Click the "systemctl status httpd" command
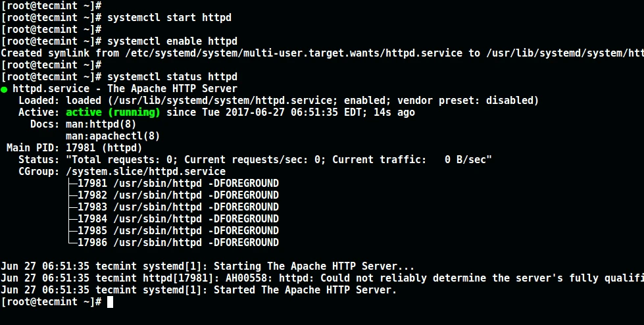 (x=172, y=77)
